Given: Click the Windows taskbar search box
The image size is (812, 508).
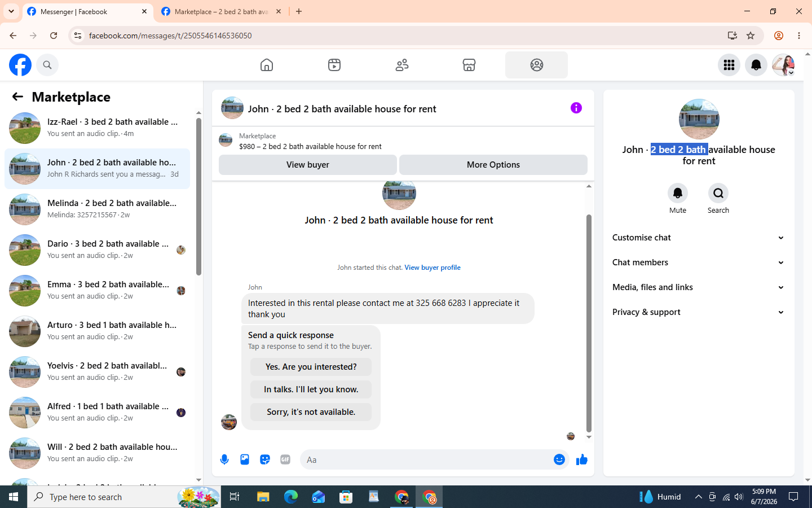Looking at the screenshot, I should pos(124,497).
